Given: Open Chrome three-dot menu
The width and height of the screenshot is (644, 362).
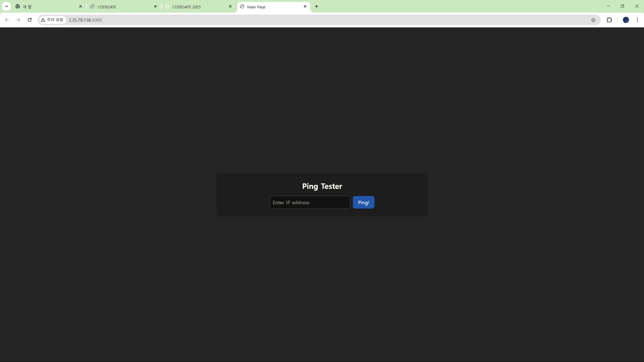Looking at the screenshot, I should click(637, 20).
